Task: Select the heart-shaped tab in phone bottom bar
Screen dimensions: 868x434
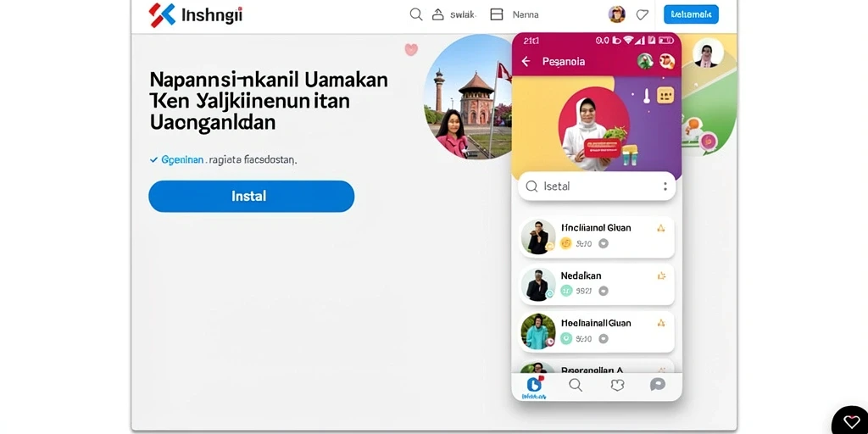Action: (x=617, y=385)
